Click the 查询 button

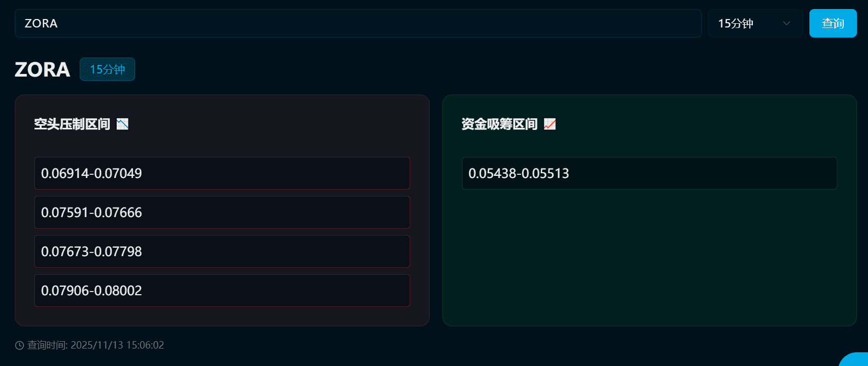coord(833,23)
